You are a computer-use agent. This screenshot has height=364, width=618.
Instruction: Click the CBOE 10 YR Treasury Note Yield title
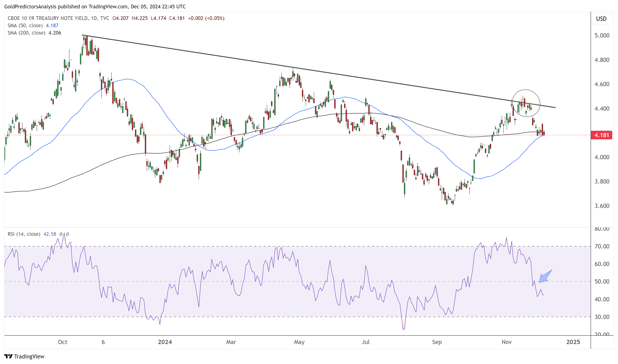(x=48, y=18)
